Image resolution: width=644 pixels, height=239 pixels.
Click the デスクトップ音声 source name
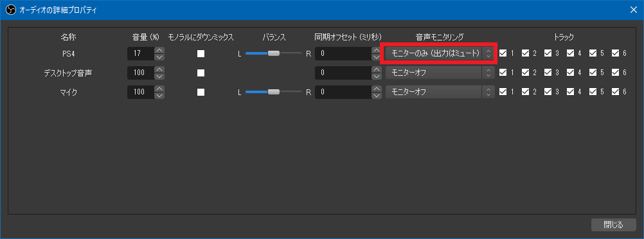(x=68, y=73)
